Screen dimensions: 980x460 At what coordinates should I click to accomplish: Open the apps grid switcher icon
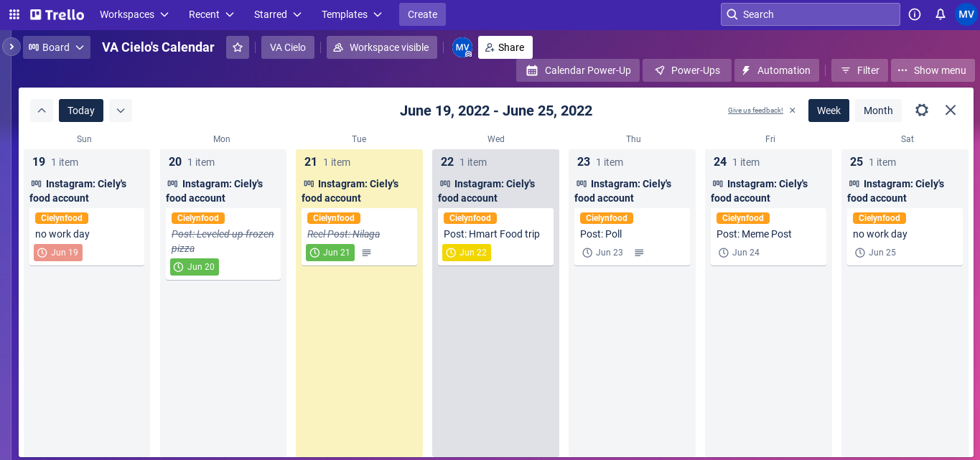(14, 14)
